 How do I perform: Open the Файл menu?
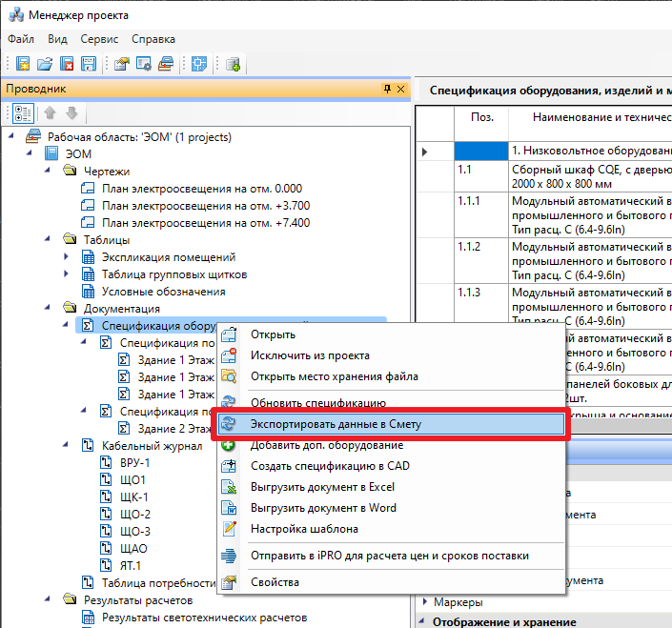pos(21,39)
